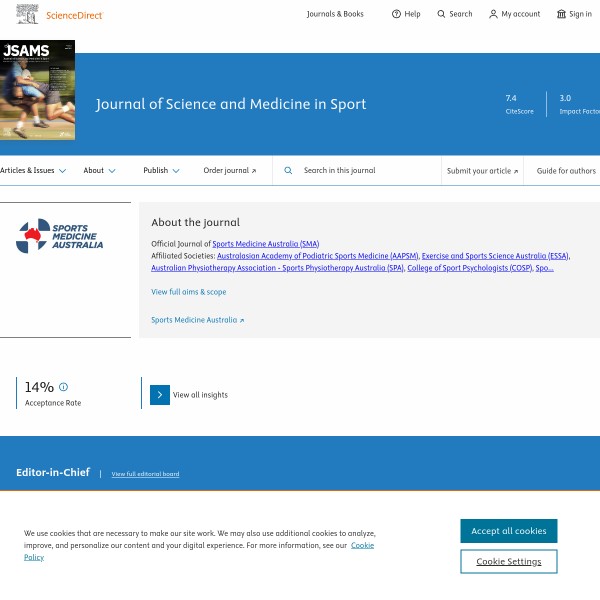Expand the About dropdown menu
Screen dimensions: 600x600
coord(99,171)
